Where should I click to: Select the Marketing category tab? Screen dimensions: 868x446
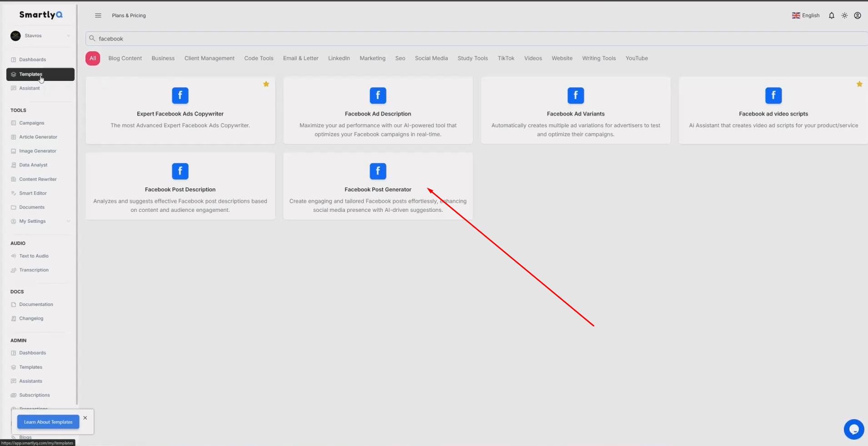tap(372, 58)
